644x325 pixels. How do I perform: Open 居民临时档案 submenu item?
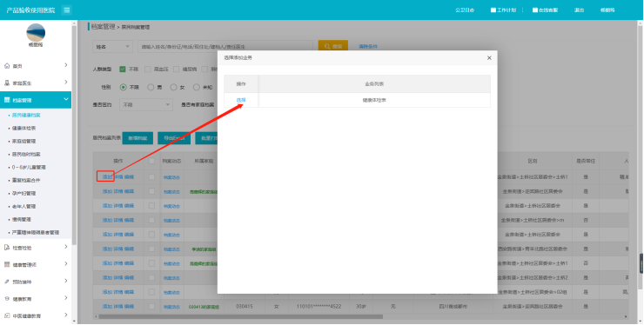pos(26,155)
